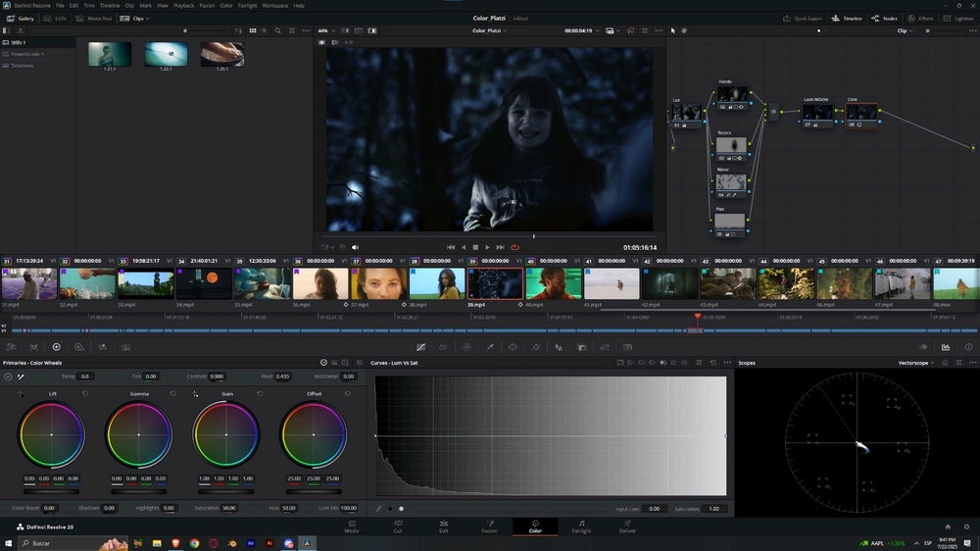980x551 pixels.
Task: Open Curves panel options menu
Action: coord(727,363)
